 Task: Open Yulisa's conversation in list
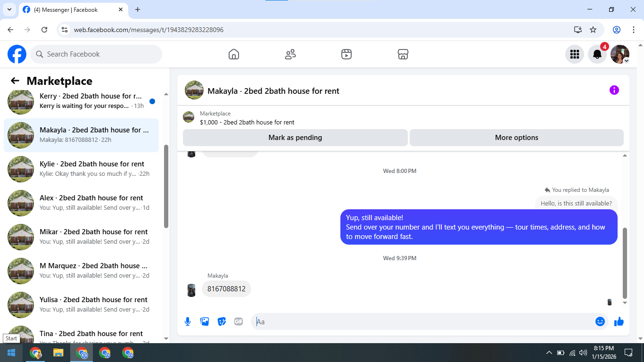tap(81, 305)
